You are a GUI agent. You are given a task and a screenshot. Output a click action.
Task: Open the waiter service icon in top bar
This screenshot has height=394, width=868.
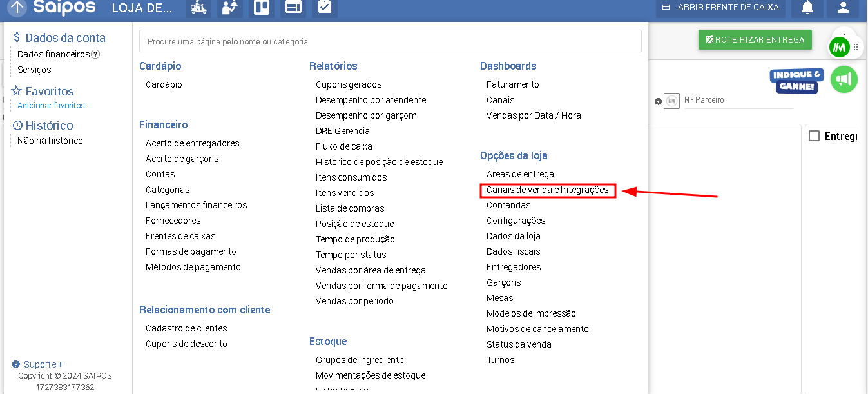(x=229, y=7)
